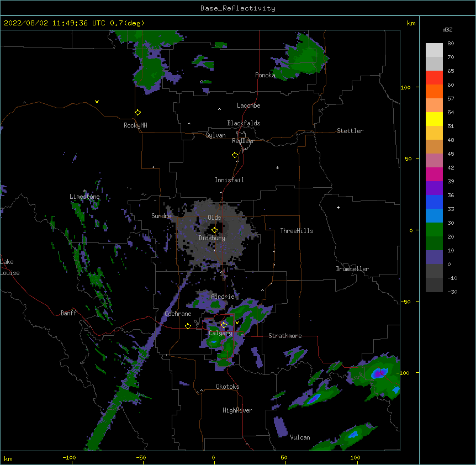The height and width of the screenshot is (465, 476).
Task: Pick the bright green 20-30 dBZ legend swatch
Action: coord(434,230)
